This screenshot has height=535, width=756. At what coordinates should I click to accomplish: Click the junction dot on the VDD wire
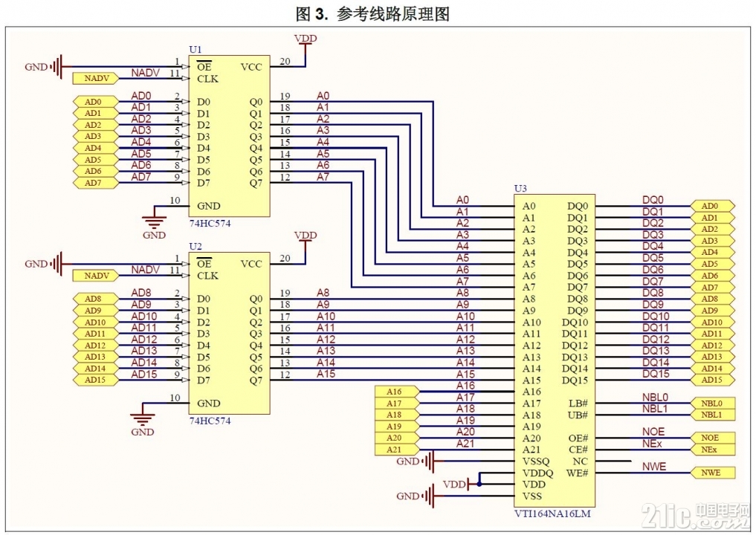(479, 484)
